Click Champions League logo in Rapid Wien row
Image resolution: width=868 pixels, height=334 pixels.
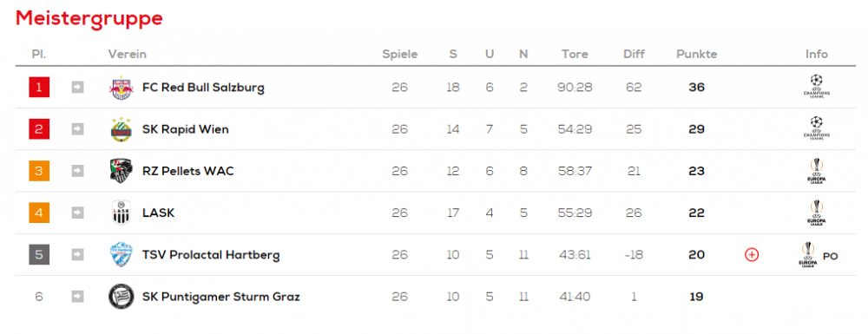coord(816,128)
